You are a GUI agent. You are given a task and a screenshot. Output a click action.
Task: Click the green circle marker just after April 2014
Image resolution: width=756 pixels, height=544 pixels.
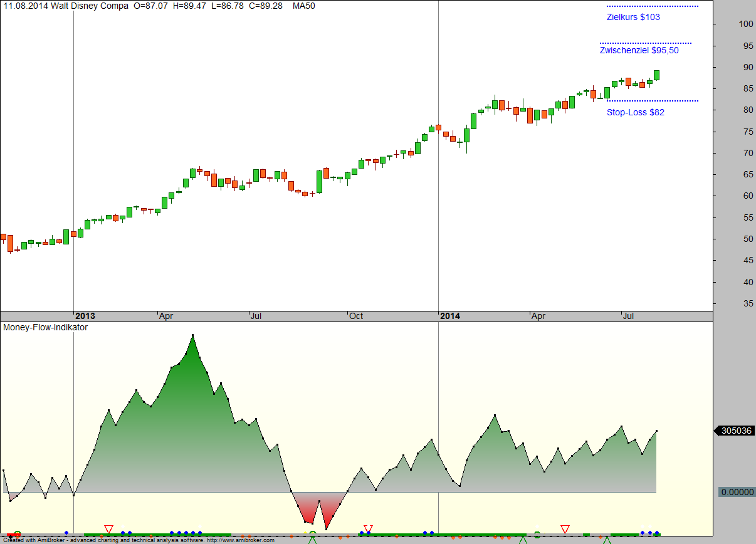click(537, 534)
